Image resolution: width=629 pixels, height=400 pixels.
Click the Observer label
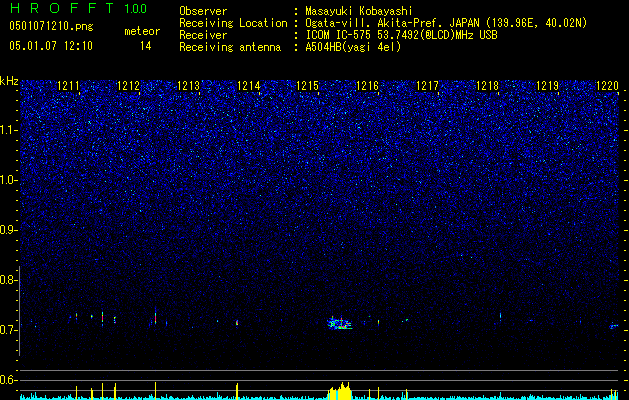[x=203, y=11]
